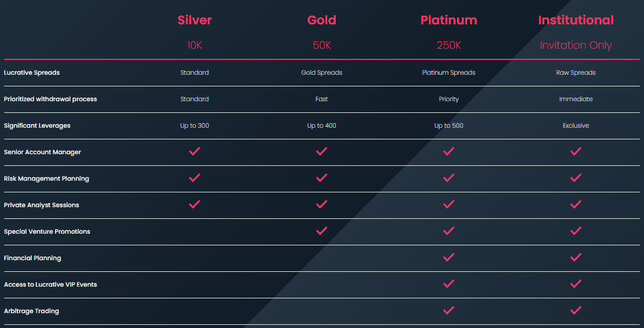Click Institutional's Senior Account Manager checkmark
Viewport: 644px width, 328px height.
(576, 152)
